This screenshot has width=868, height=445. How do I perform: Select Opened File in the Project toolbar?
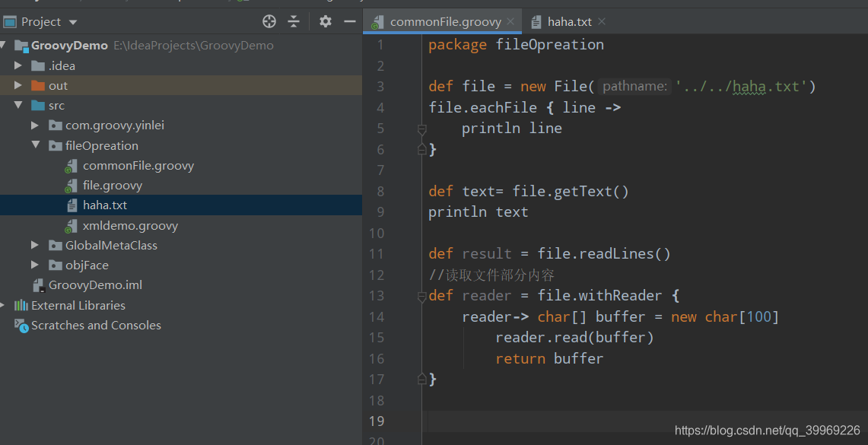(x=269, y=21)
